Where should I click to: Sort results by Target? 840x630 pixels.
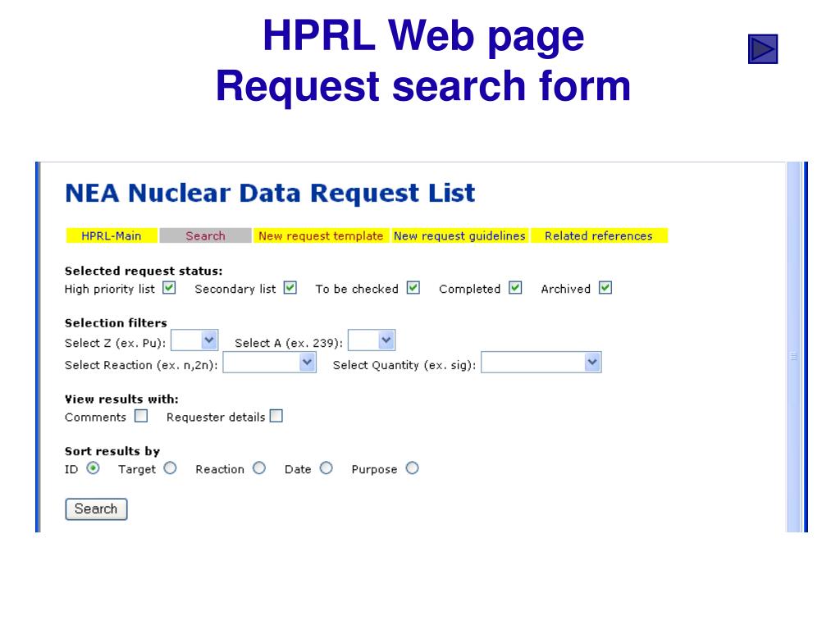pyautogui.click(x=171, y=468)
